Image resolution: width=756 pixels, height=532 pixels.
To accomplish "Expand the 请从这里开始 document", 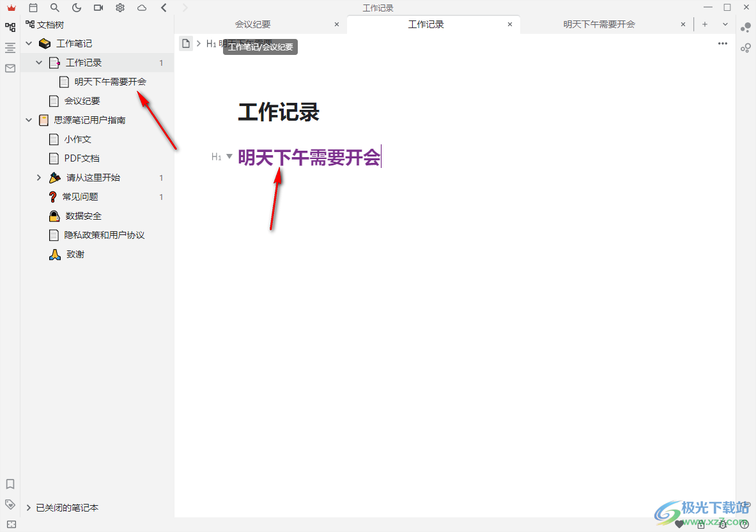I will coord(39,178).
